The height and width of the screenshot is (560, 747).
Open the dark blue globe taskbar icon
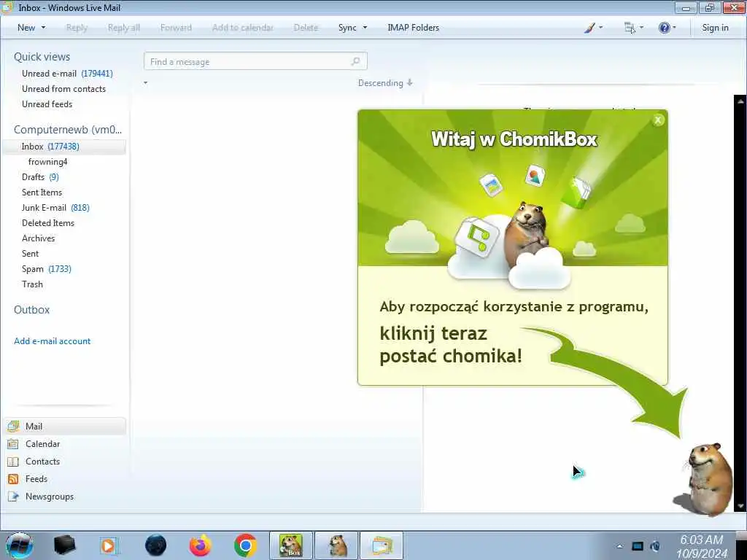pyautogui.click(x=156, y=545)
